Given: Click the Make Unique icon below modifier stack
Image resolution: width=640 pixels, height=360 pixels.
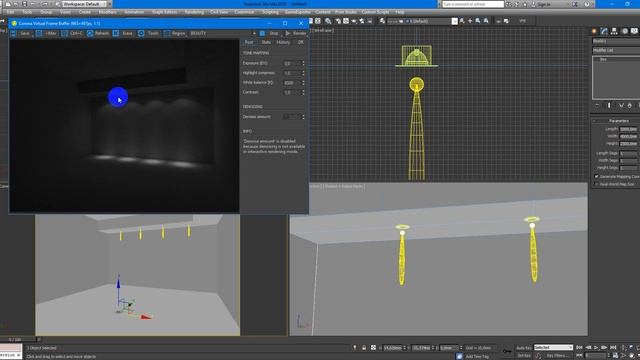Looking at the screenshot, I should pyautogui.click(x=621, y=105).
